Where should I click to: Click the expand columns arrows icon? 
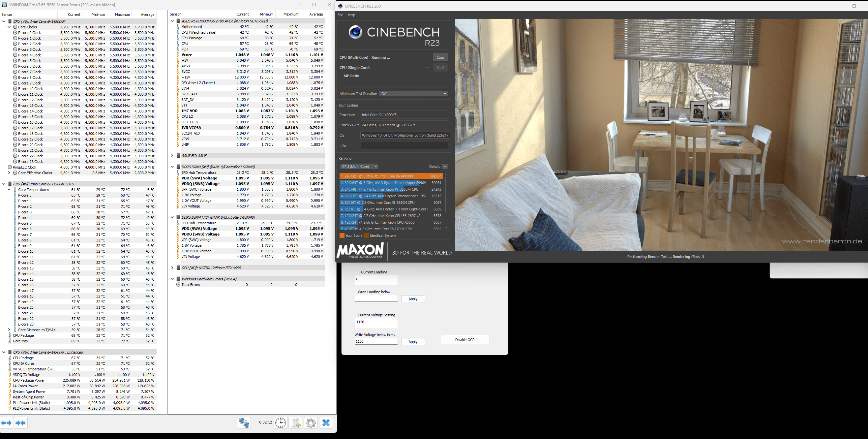click(x=6, y=423)
